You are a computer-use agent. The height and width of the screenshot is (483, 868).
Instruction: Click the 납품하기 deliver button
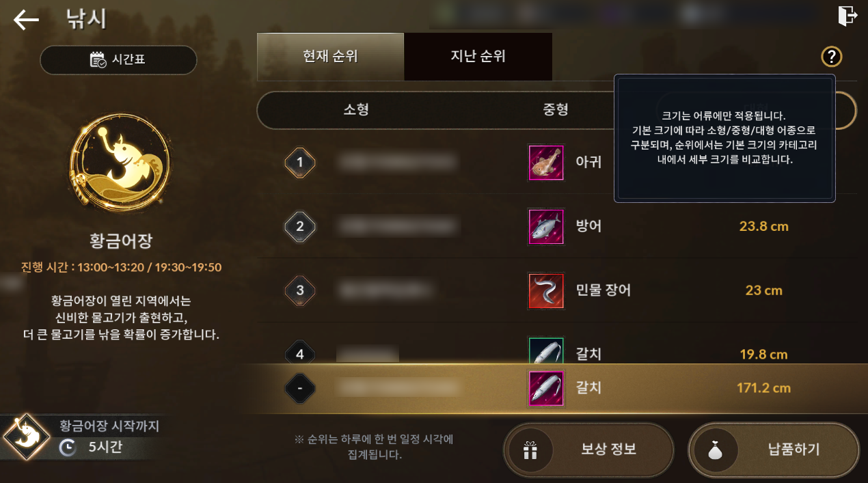pyautogui.click(x=774, y=450)
